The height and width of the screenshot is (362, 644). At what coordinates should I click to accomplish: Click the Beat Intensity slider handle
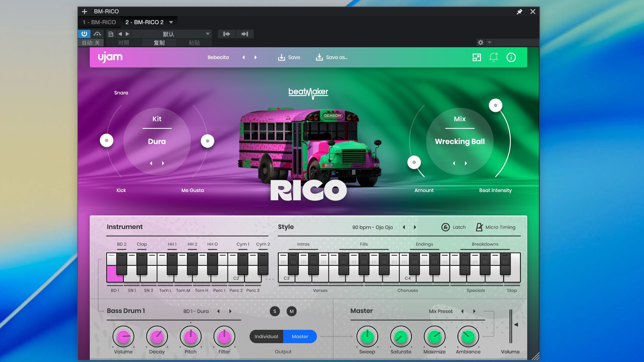click(x=495, y=105)
